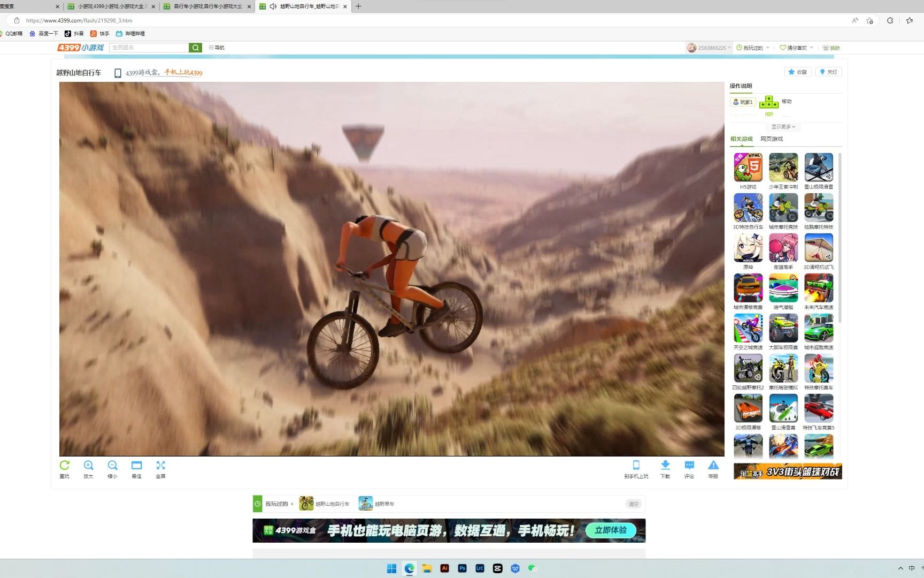
Task: Click the 重玩 replay icon below the game
Action: 65,465
